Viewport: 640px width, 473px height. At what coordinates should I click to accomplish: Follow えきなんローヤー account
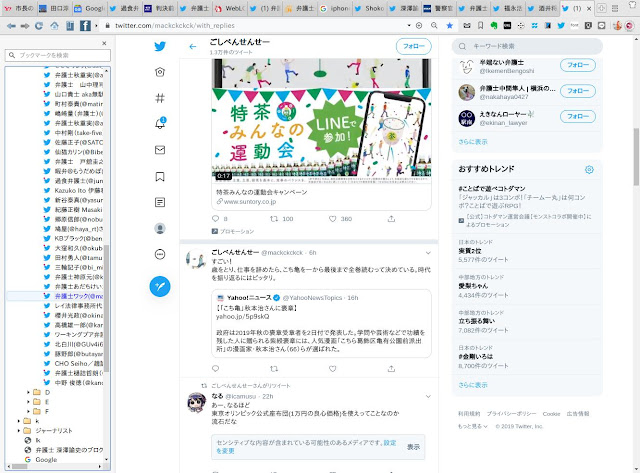click(578, 116)
